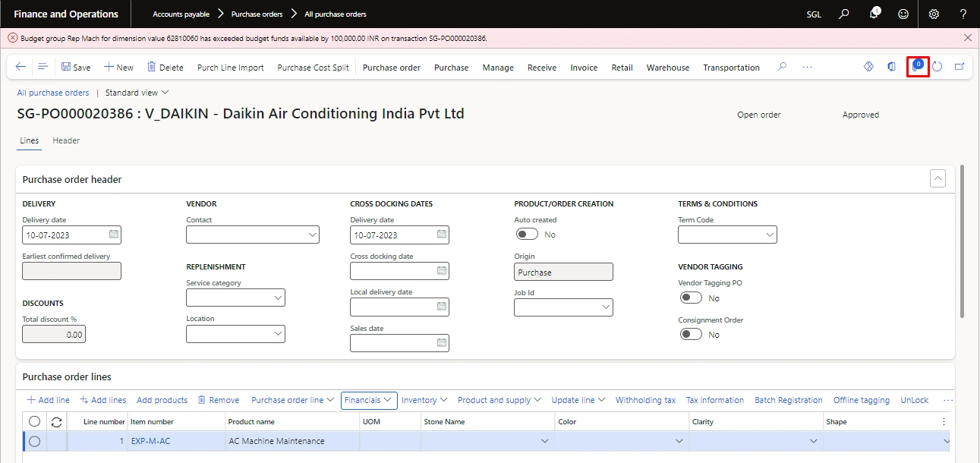Create a New purchase order
The height and width of the screenshot is (463, 980).
point(118,67)
